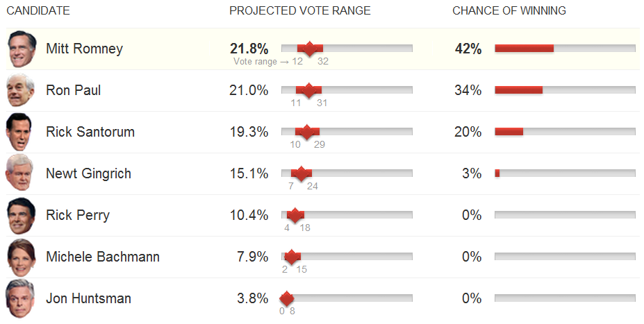Click the Michele Bachmann candidate name
Image resolution: width=644 pixels, height=324 pixels.
tap(103, 257)
